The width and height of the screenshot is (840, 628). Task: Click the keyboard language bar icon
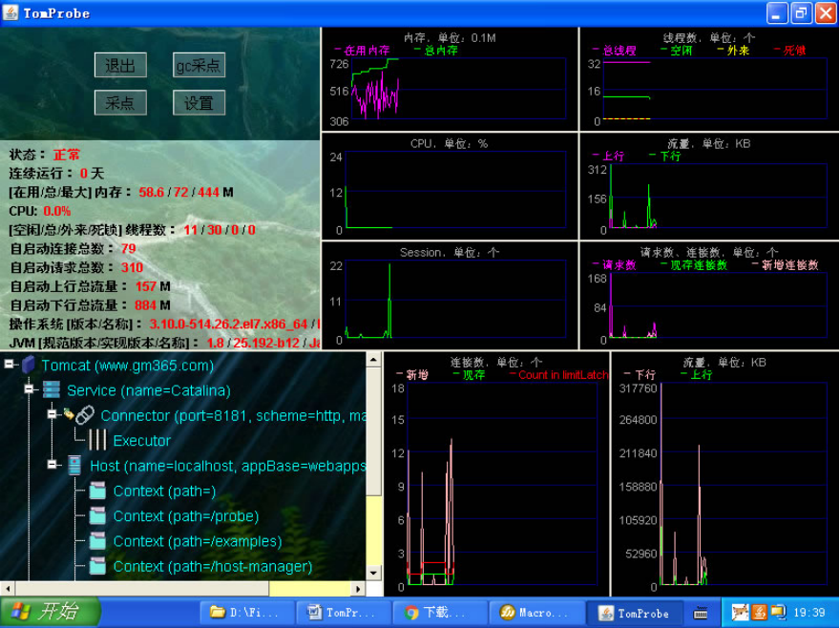(701, 613)
